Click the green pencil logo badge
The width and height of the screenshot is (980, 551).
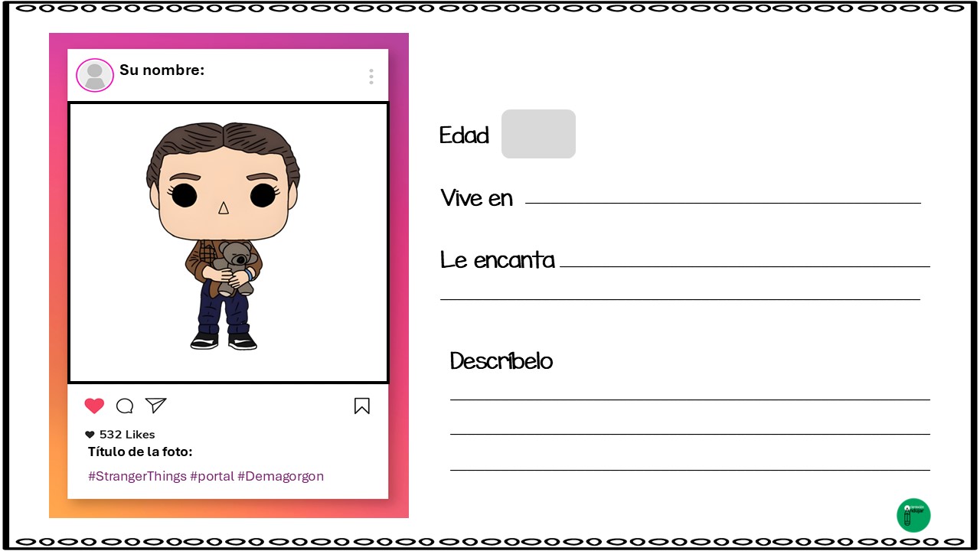[x=913, y=515]
